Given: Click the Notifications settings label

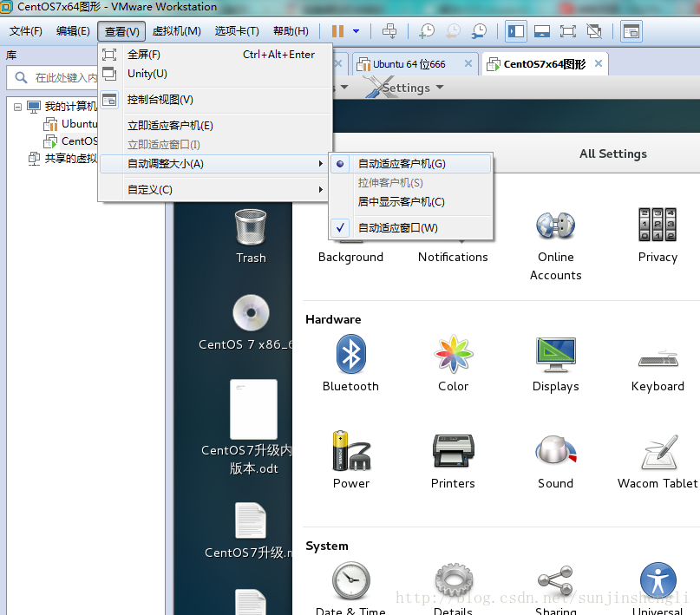Looking at the screenshot, I should pos(453,257).
